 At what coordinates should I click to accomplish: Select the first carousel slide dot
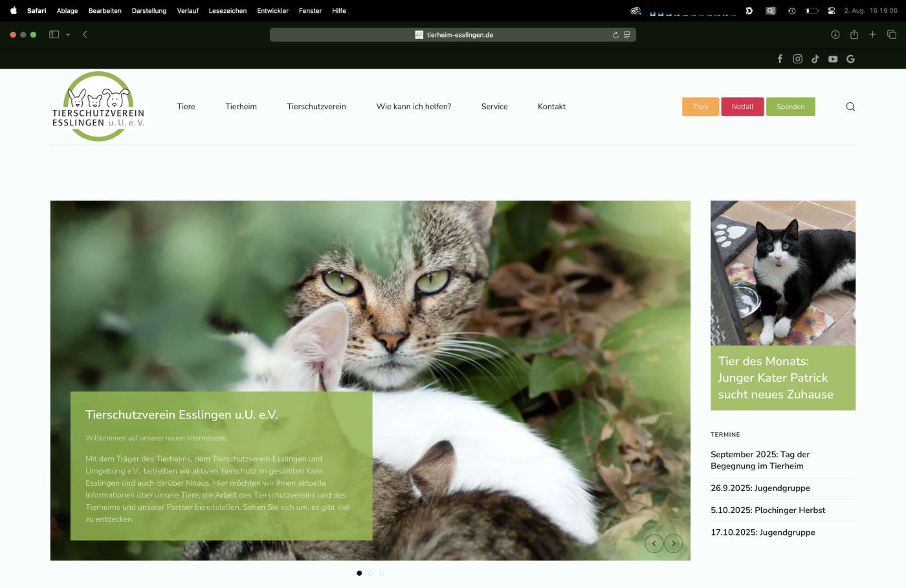pos(359,573)
